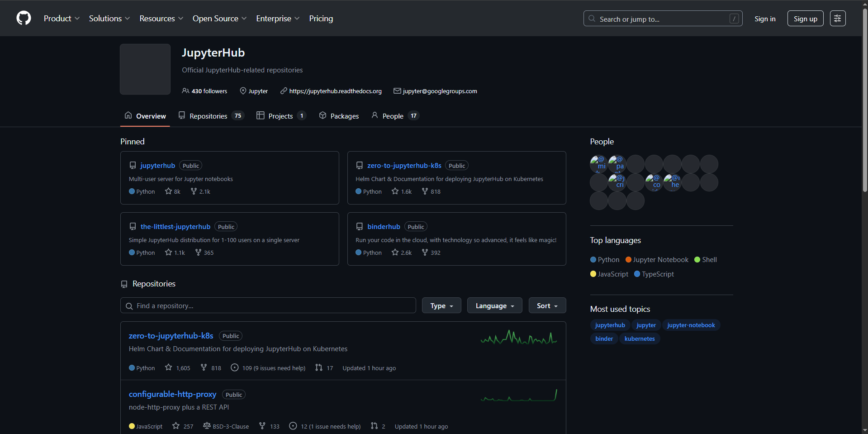Click 392 forks icon on binderhub
Screen dimensions: 868x434
point(425,252)
